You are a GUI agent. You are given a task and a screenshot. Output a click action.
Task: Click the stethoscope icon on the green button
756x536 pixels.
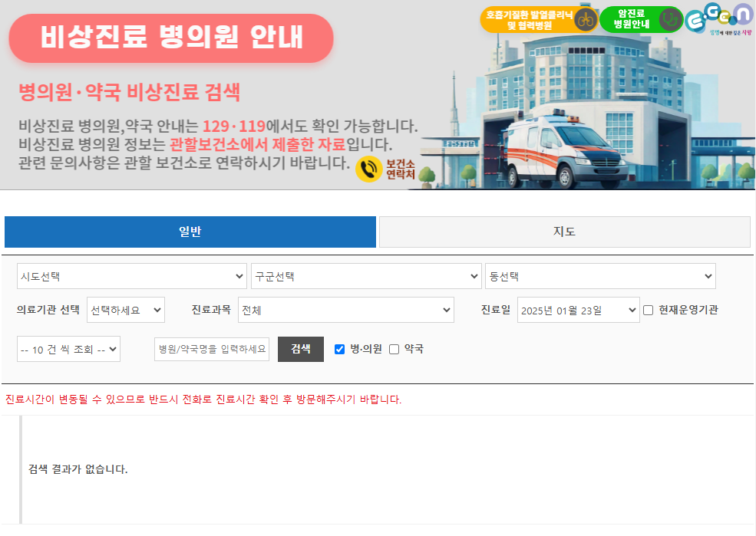coord(670,19)
